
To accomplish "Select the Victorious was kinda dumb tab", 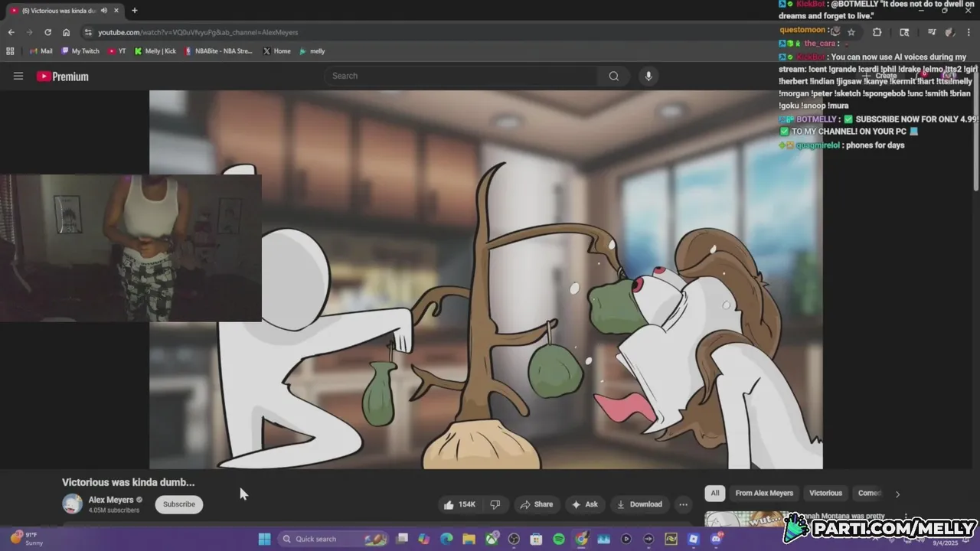I will pos(64,11).
